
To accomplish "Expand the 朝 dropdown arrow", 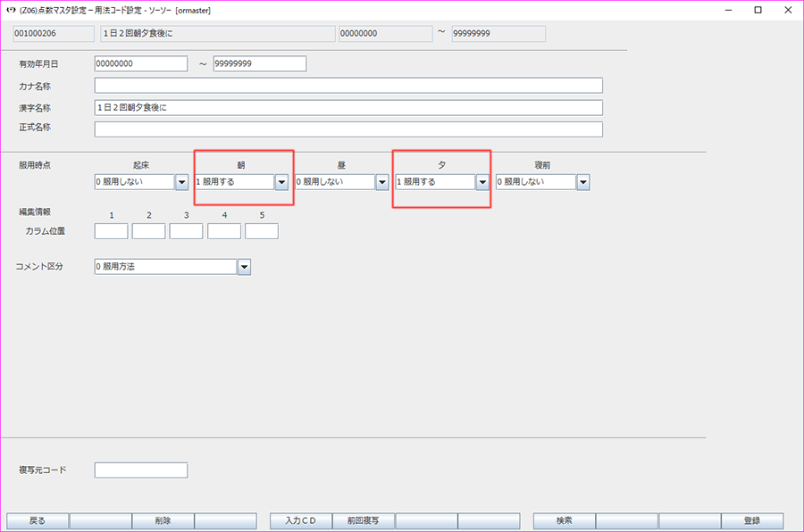I will tap(281, 181).
